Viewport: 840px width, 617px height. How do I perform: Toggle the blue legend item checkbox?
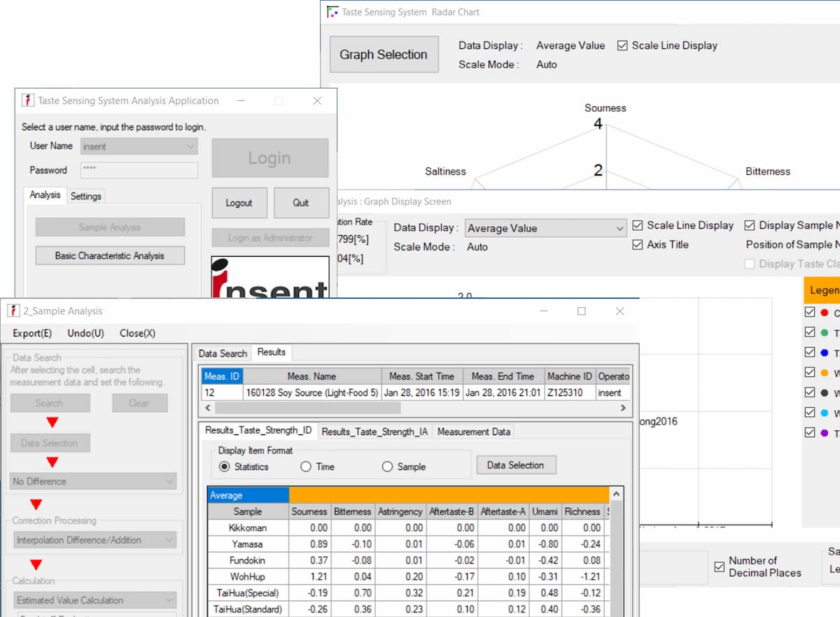pyautogui.click(x=810, y=353)
